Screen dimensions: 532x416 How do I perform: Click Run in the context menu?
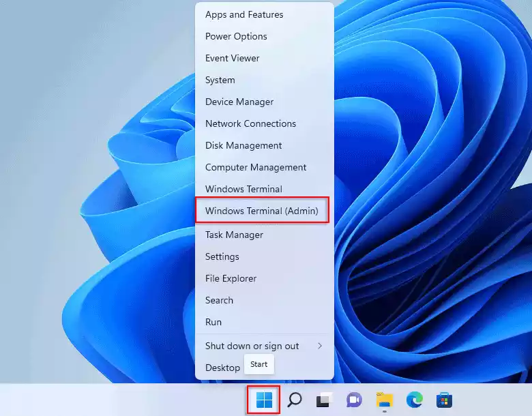coord(213,322)
